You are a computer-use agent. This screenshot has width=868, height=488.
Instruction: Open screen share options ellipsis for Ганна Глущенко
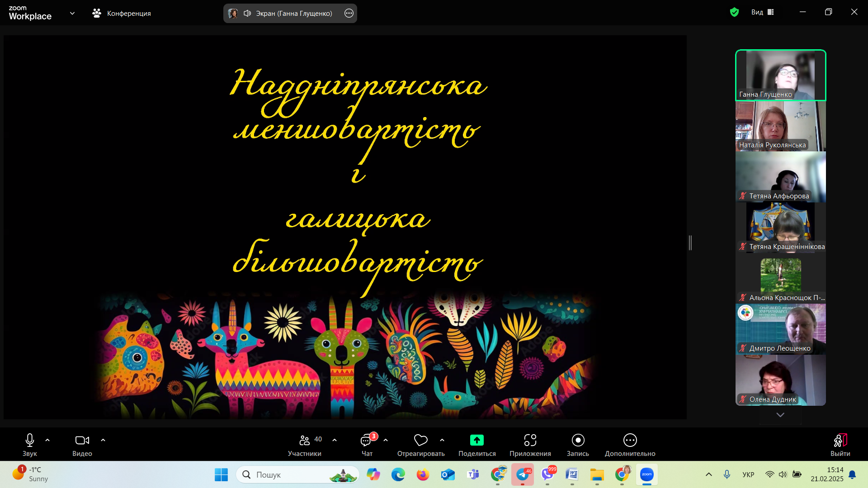coord(349,13)
